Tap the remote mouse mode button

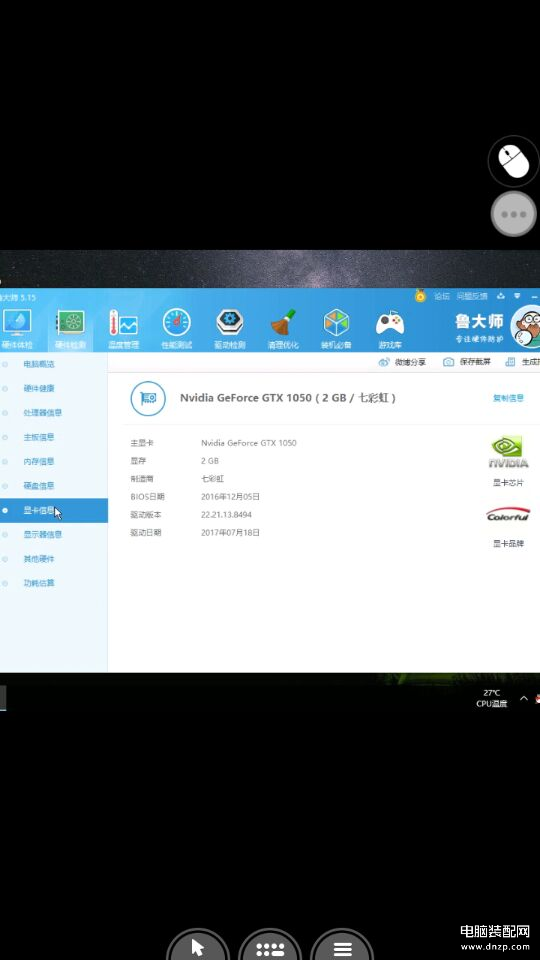click(514, 161)
